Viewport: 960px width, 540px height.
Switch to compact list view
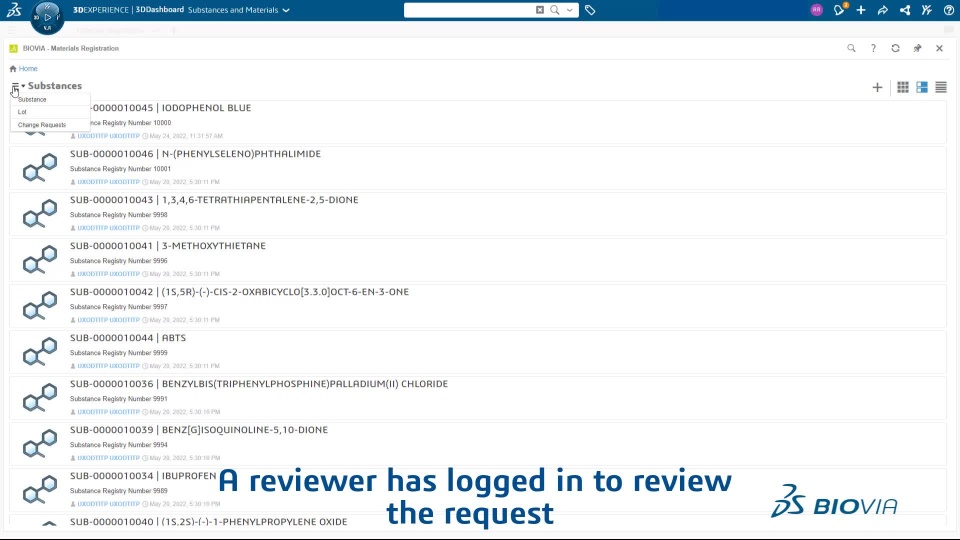pyautogui.click(x=941, y=87)
